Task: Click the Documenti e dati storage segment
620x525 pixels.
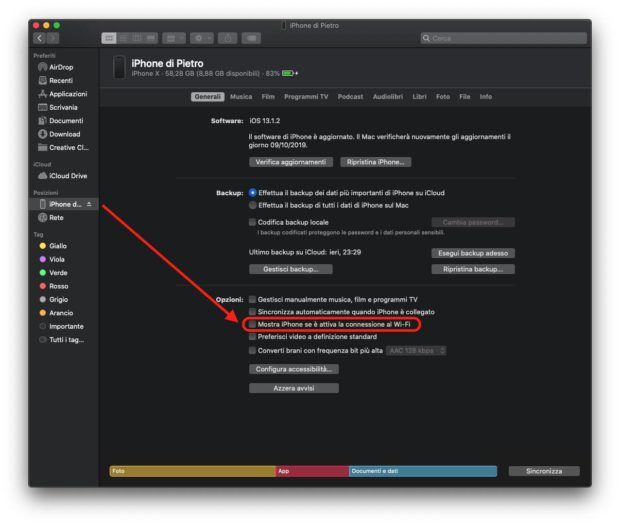Action: coord(423,471)
